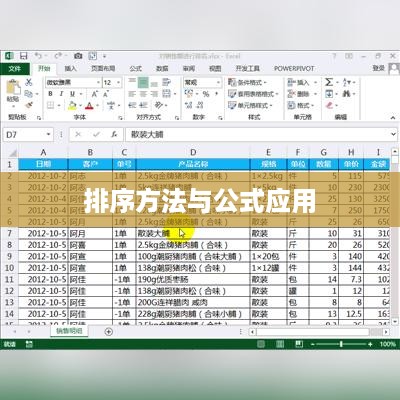The width and height of the screenshot is (400, 400).
Task: Open the 单元格样式 cell styles menu
Action: tap(251, 105)
